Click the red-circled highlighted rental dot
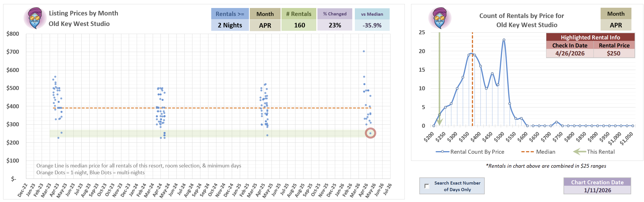 (371, 133)
